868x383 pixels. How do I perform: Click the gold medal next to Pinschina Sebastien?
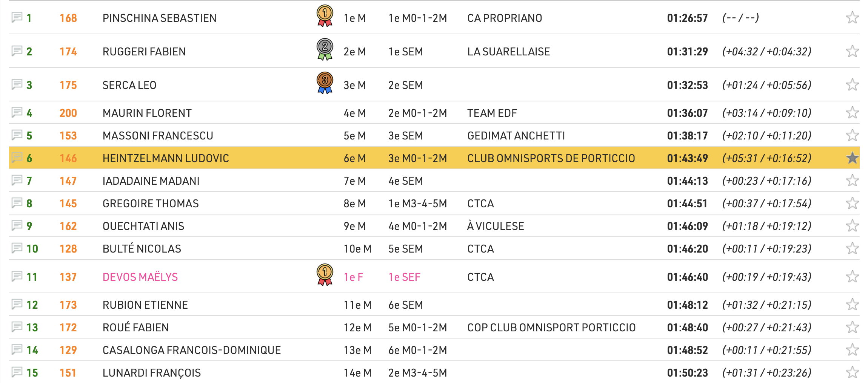[x=325, y=16]
